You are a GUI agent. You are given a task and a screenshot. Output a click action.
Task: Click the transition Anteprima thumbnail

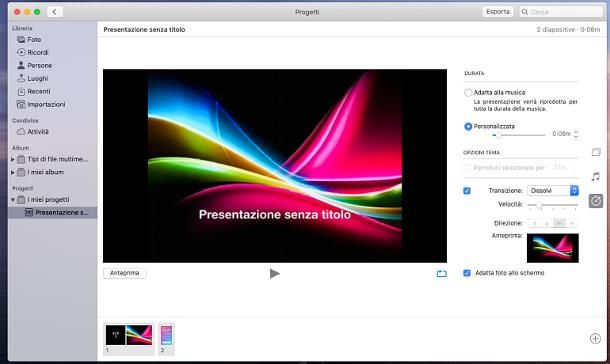[x=552, y=248]
